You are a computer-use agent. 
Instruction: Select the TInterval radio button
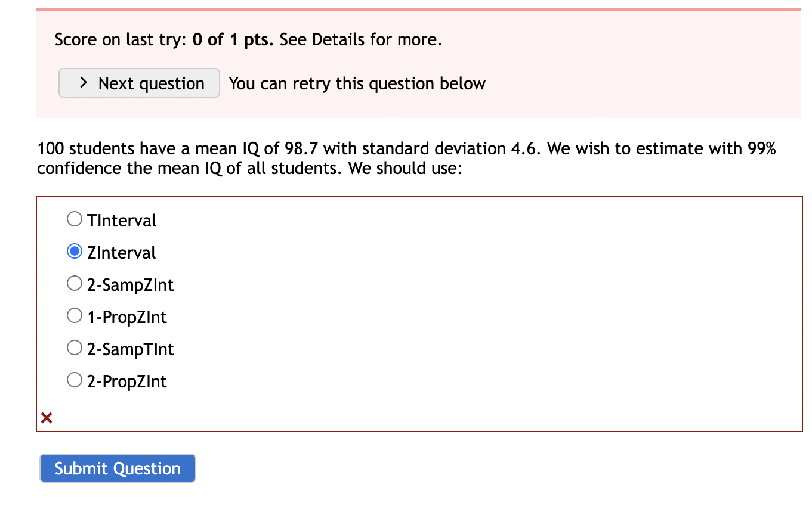click(74, 219)
